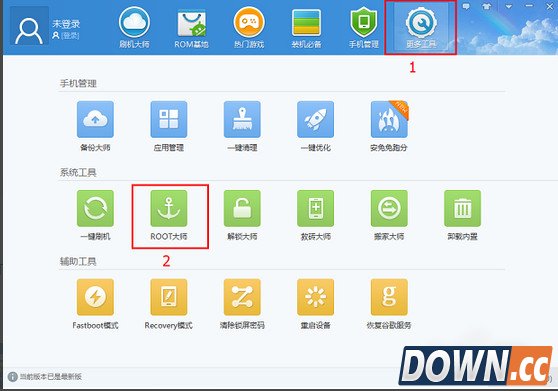
Task: Open 救砖大师 phone rescue icon
Action: click(x=316, y=208)
